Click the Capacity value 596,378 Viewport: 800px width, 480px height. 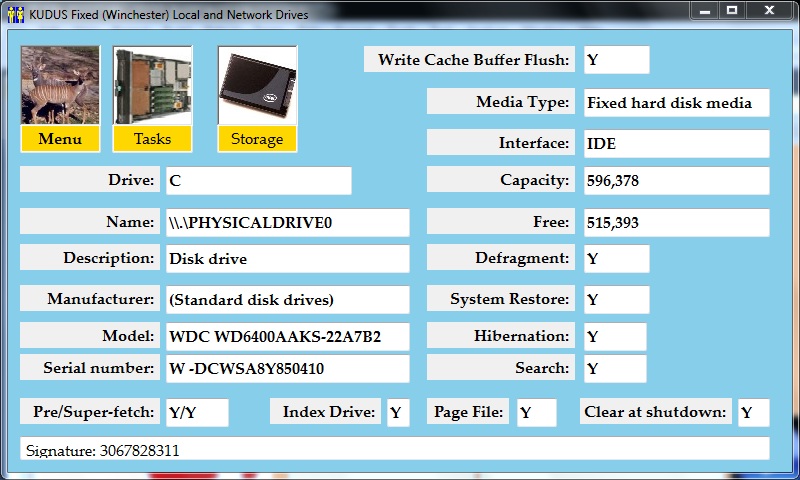pos(676,180)
